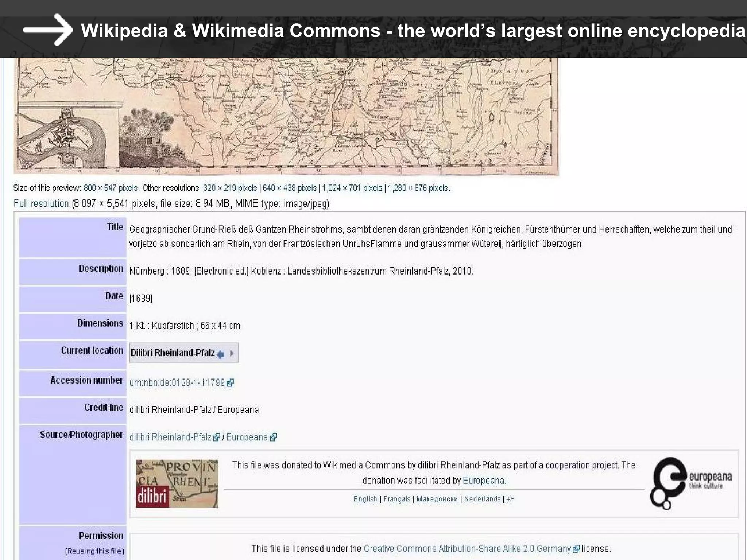Open the Full resolution image link
The image size is (747, 560).
point(41,203)
